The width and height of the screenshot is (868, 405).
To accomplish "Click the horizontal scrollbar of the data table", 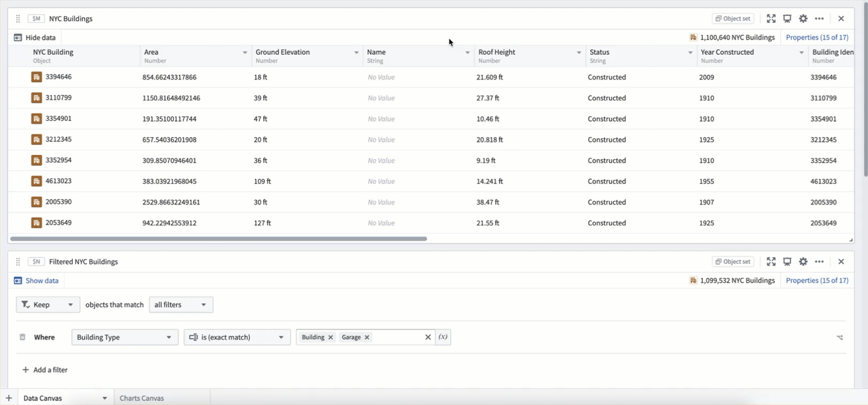I will [x=219, y=239].
